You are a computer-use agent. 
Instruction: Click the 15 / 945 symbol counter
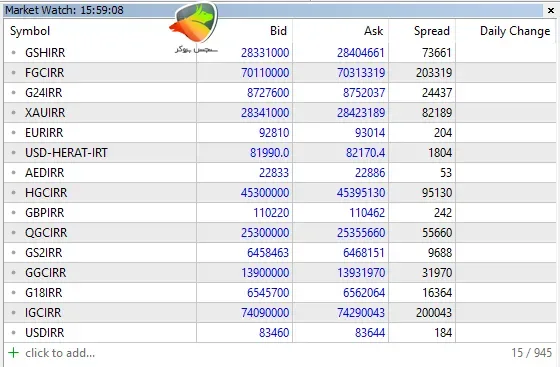531,353
